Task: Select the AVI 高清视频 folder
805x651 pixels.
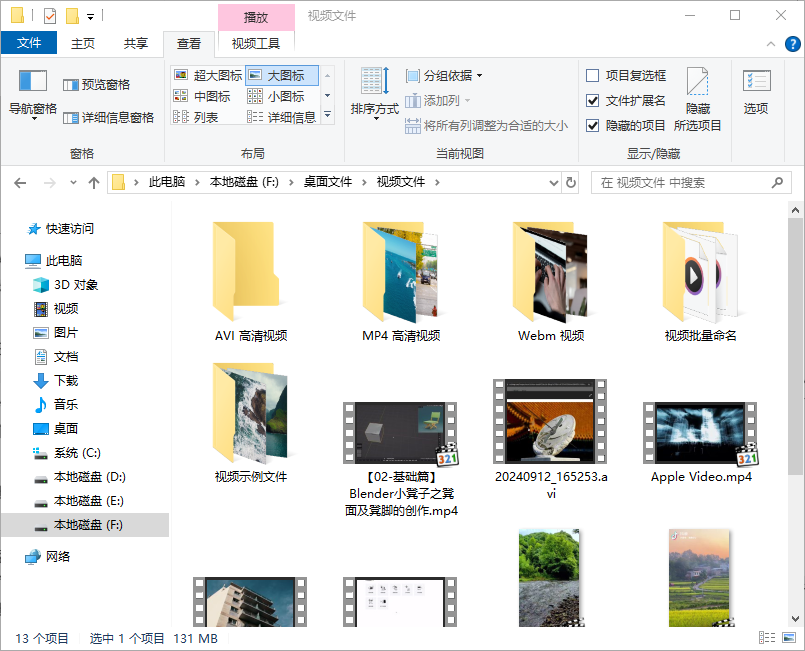Action: point(251,282)
